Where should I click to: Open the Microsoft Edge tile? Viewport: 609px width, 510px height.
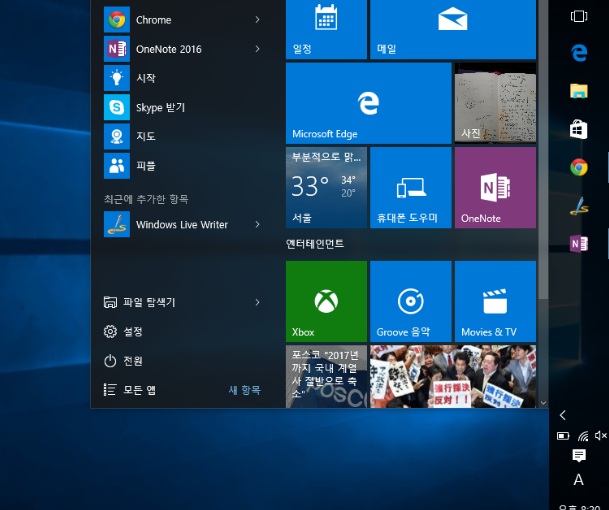click(x=369, y=103)
